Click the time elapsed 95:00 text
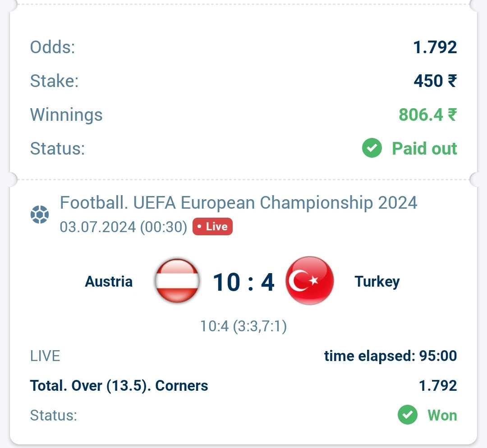Image resolution: width=487 pixels, height=448 pixels. coord(391,356)
